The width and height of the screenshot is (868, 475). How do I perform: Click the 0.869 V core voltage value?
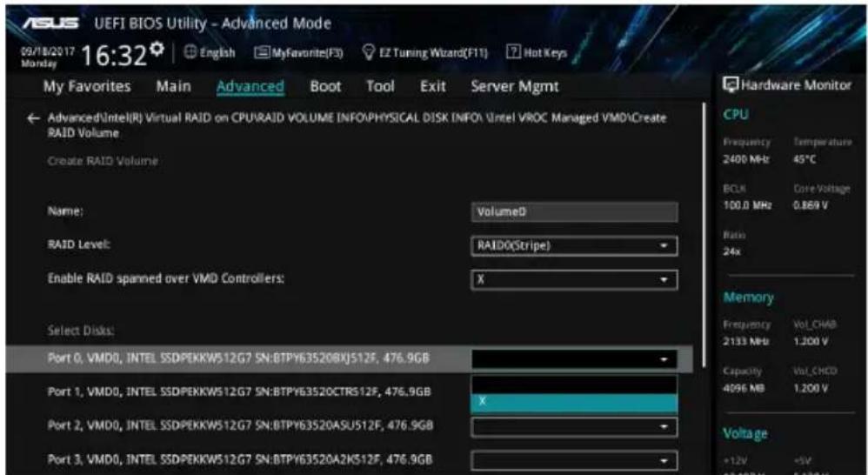pos(811,205)
